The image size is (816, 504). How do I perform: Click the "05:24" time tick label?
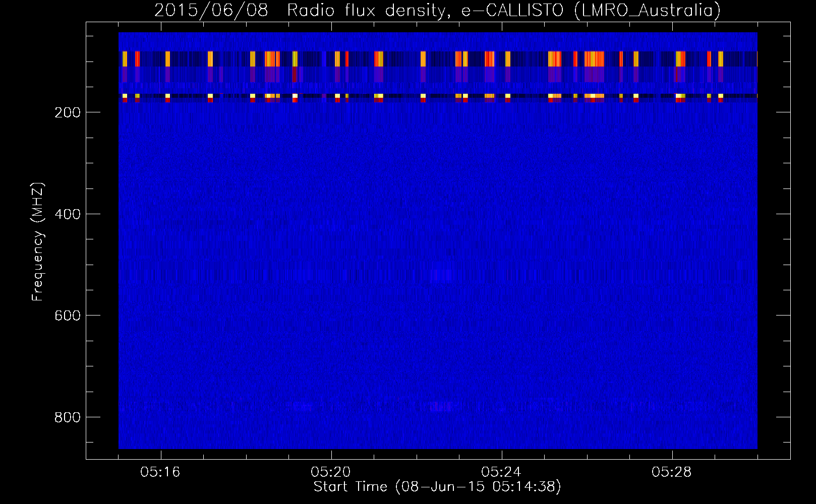tap(501, 472)
